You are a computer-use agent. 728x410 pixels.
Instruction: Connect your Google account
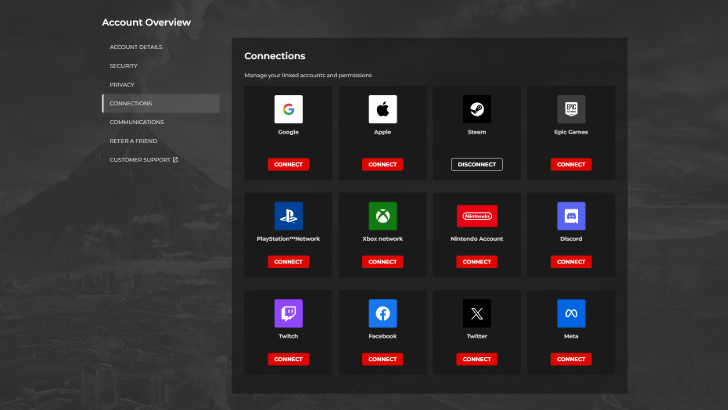tap(288, 164)
